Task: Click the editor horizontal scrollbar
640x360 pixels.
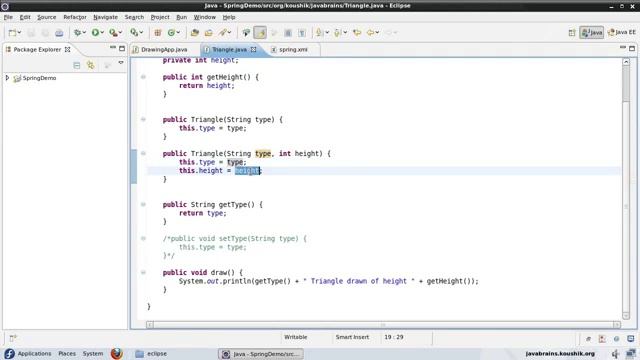Action: (x=383, y=325)
